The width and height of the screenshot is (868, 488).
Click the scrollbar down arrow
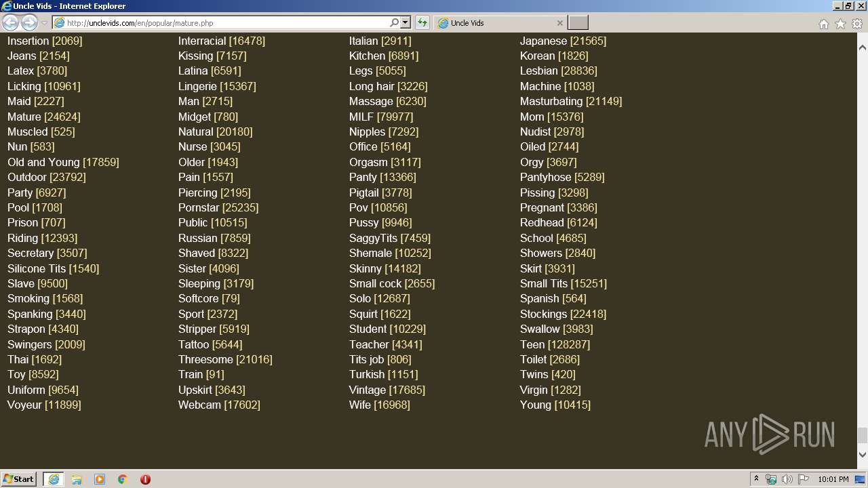pyautogui.click(x=862, y=454)
